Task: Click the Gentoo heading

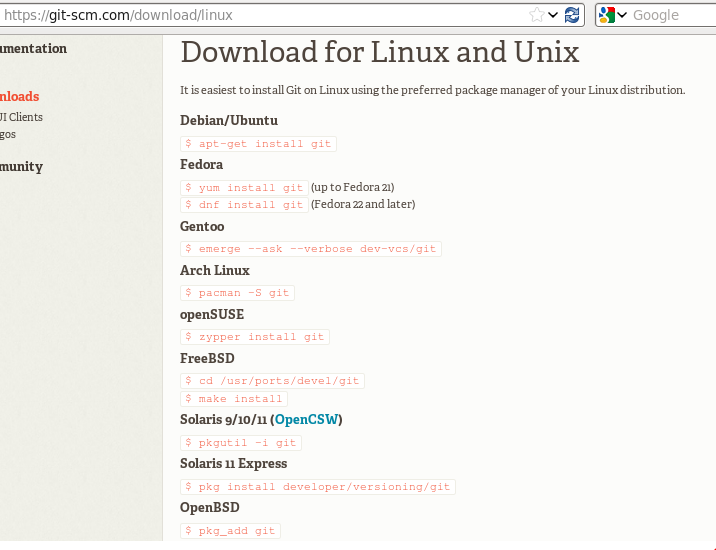Action: click(x=202, y=227)
